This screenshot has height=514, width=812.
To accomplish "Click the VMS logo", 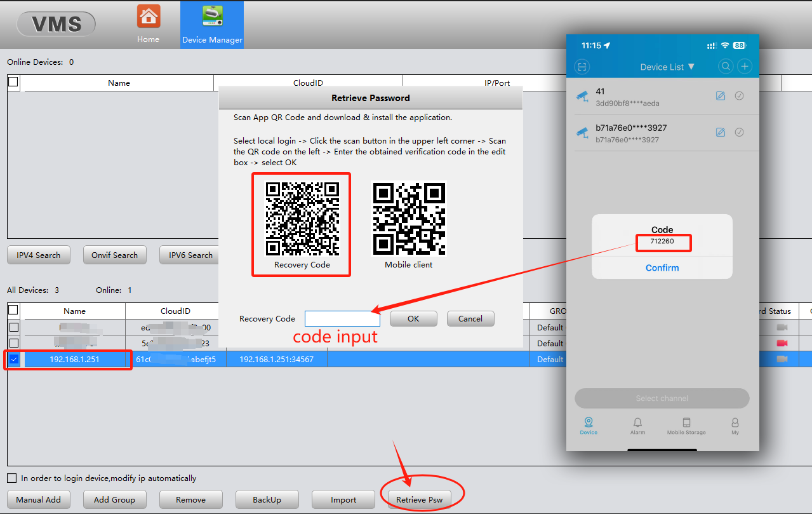I will (x=56, y=24).
